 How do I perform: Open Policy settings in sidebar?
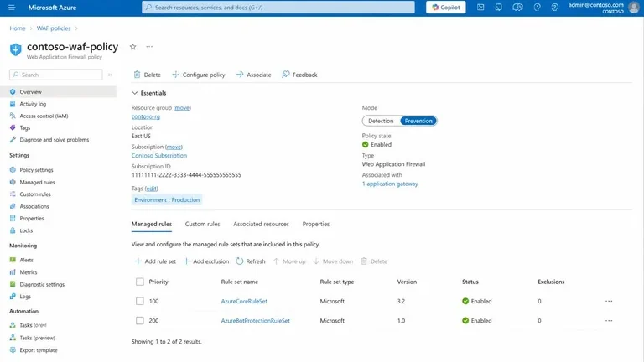pyautogui.click(x=32, y=170)
